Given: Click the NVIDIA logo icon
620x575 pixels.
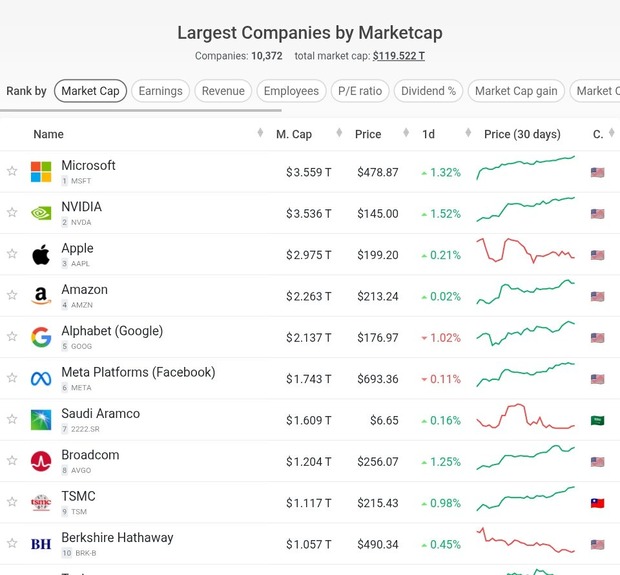Looking at the screenshot, I should (41, 213).
